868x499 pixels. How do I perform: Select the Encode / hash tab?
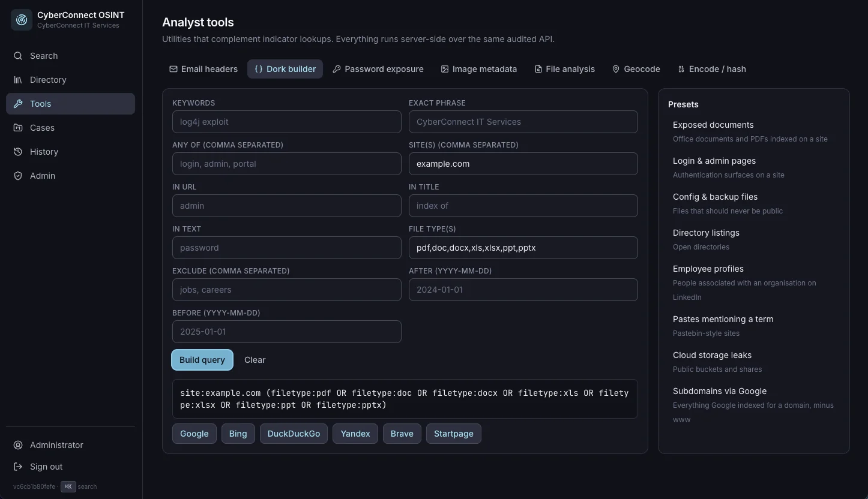[711, 69]
